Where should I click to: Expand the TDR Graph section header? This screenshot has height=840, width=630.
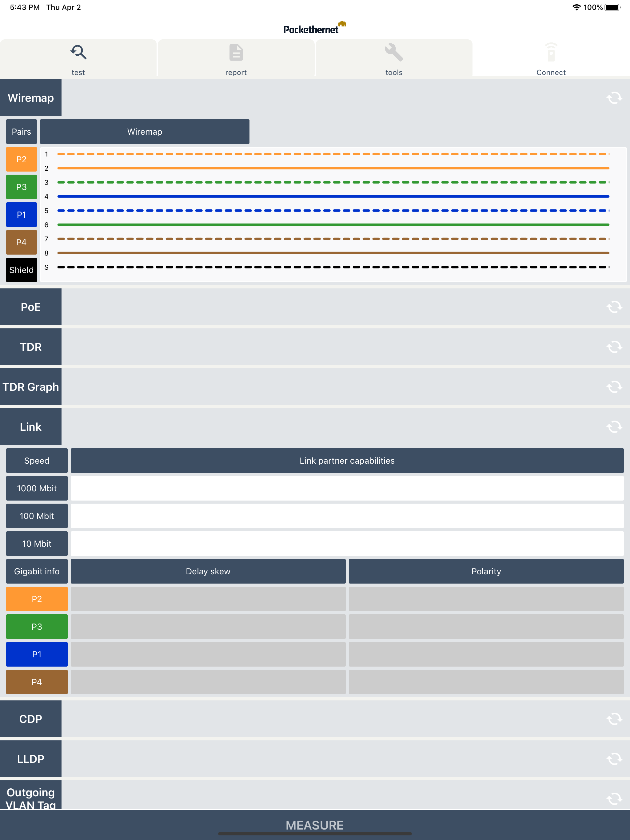31,387
